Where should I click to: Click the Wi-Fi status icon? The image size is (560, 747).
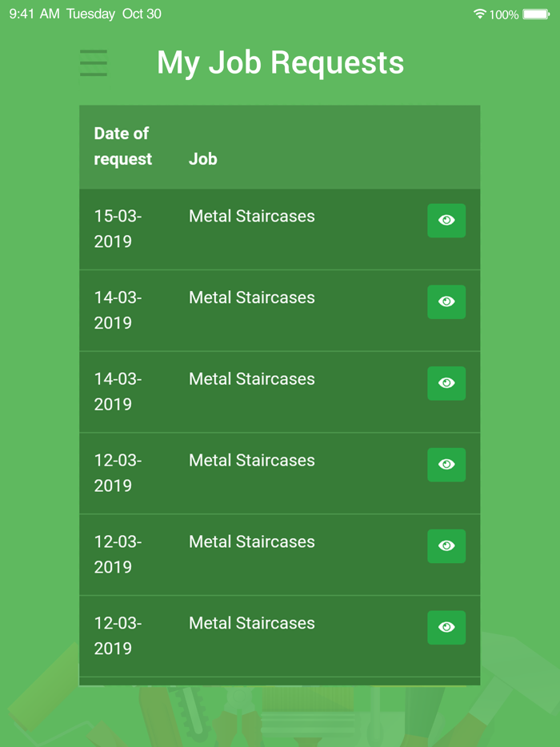pyautogui.click(x=479, y=13)
